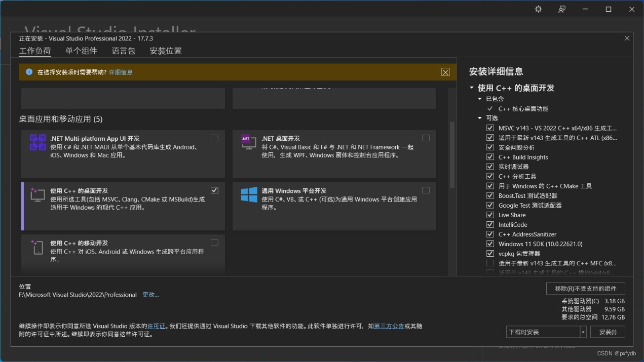The image size is (644, 362).
Task: Switch to the 语言包 tab
Action: click(x=124, y=51)
